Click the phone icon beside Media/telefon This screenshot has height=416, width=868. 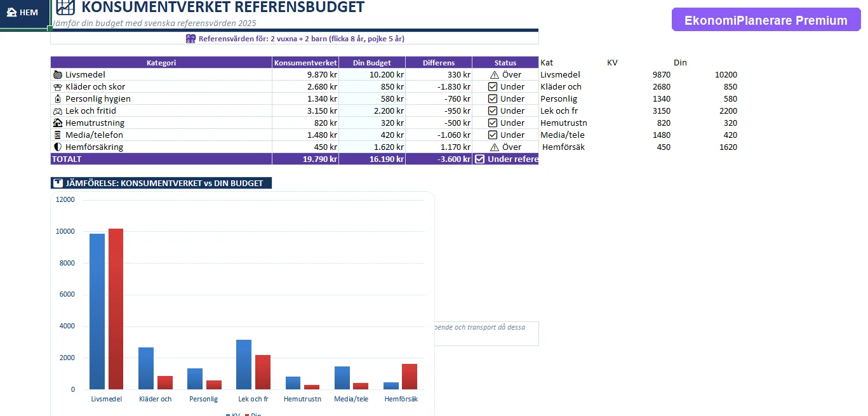[x=58, y=135]
